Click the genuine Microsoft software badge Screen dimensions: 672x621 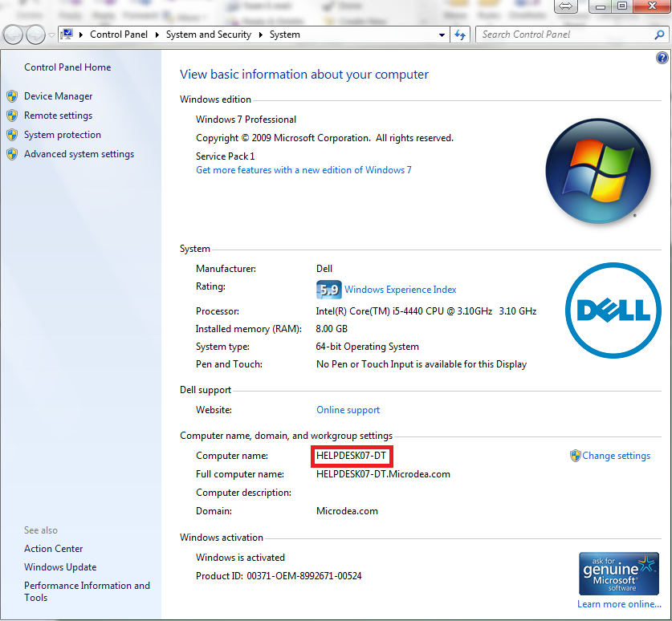(x=619, y=574)
